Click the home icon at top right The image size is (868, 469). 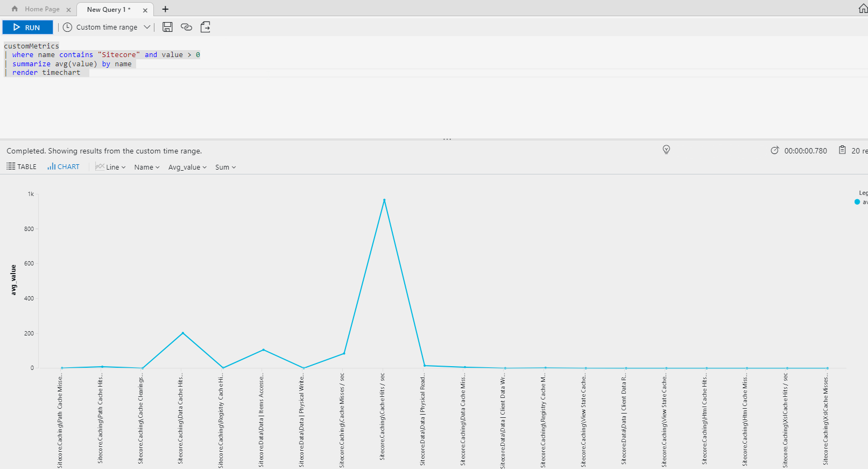click(x=863, y=9)
